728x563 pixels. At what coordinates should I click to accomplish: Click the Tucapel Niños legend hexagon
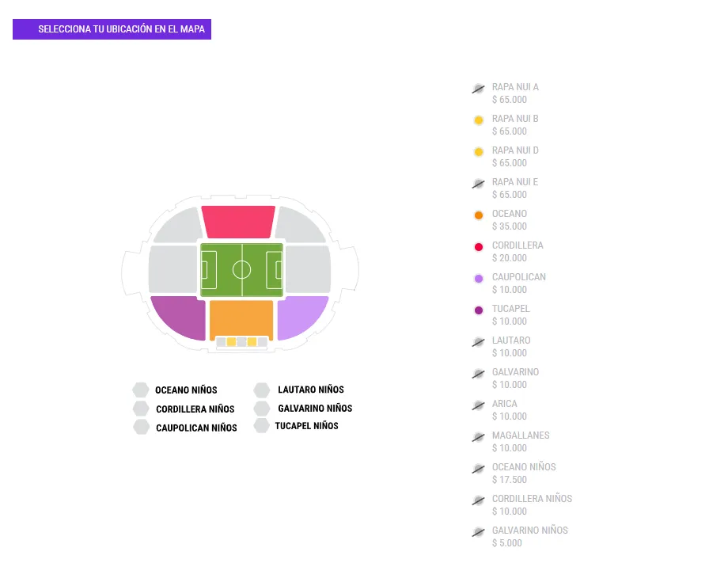(261, 425)
